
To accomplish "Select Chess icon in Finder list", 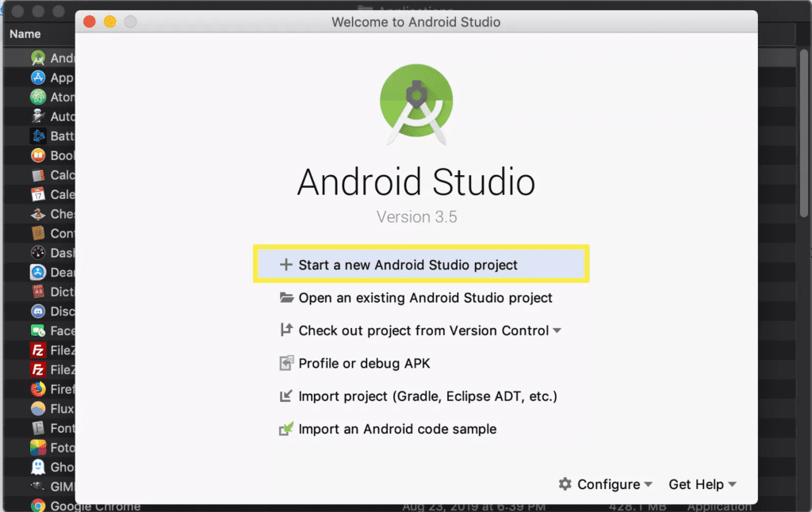I will click(x=38, y=214).
